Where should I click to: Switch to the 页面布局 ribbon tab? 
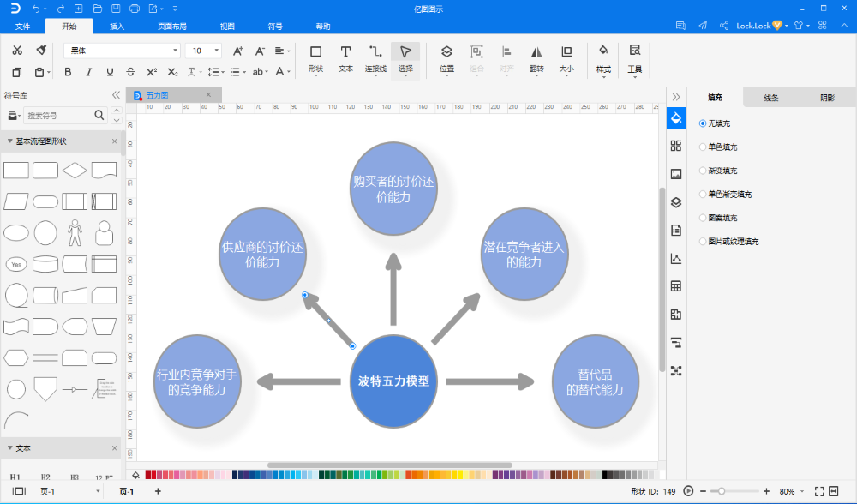click(172, 27)
